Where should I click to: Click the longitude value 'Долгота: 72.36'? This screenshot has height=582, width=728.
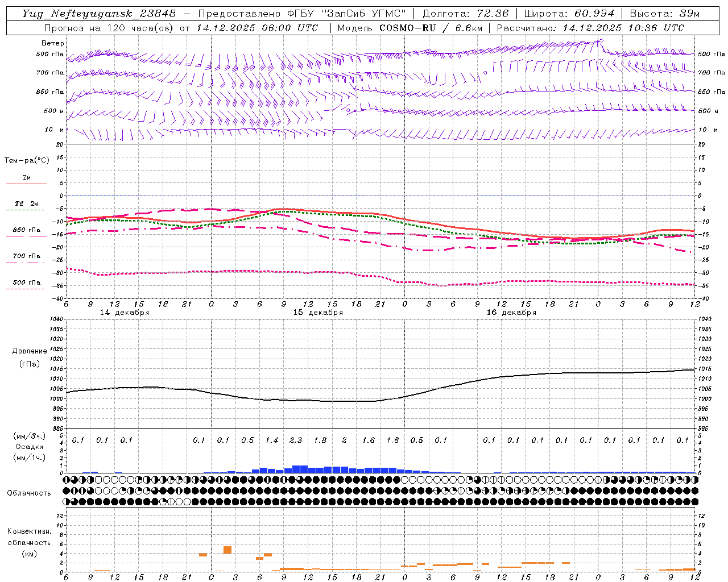click(x=465, y=14)
